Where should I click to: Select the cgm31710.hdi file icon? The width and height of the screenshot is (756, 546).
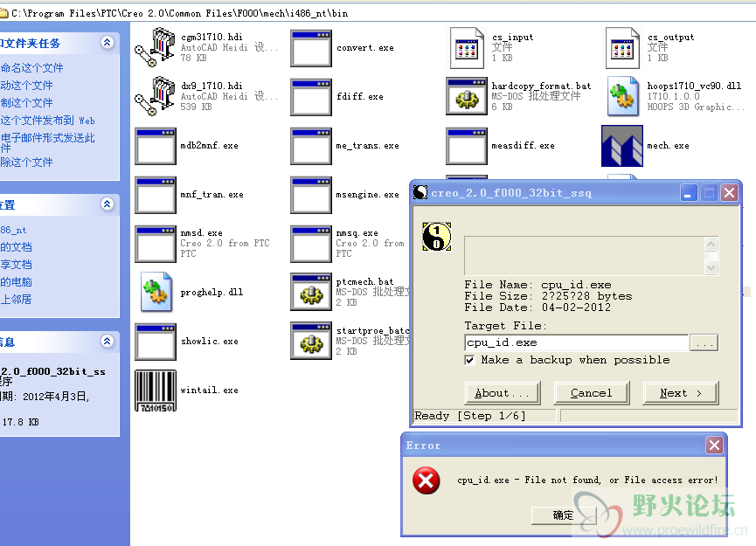pyautogui.click(x=155, y=47)
